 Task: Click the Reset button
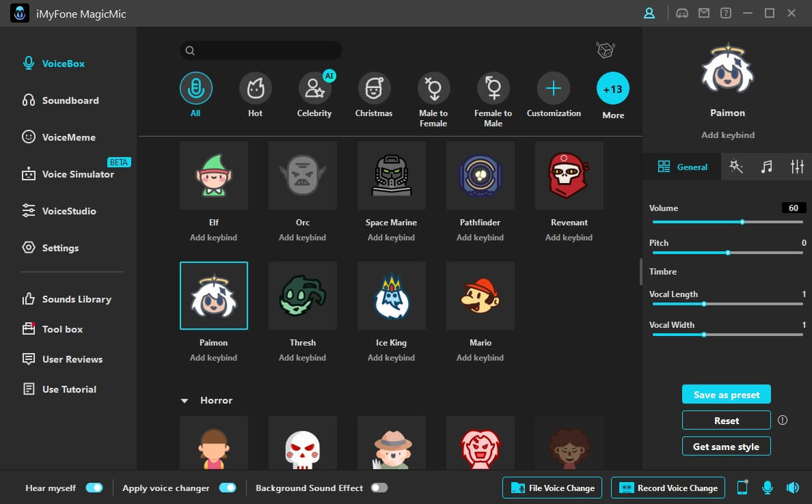pos(726,420)
